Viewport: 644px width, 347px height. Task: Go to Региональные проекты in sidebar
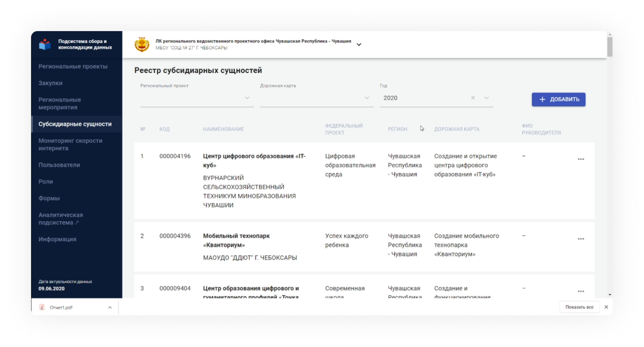[73, 66]
